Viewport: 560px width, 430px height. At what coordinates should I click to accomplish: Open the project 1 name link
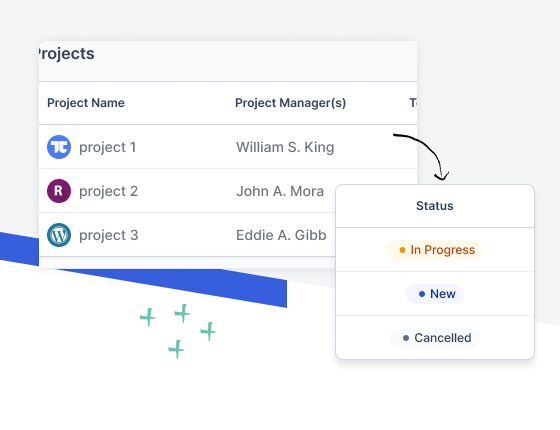tap(108, 147)
